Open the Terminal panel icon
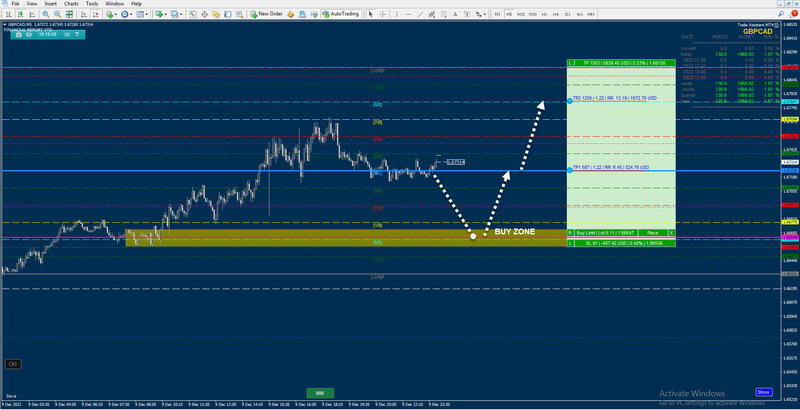Image resolution: width=800 pixels, height=410 pixels. pos(228,14)
